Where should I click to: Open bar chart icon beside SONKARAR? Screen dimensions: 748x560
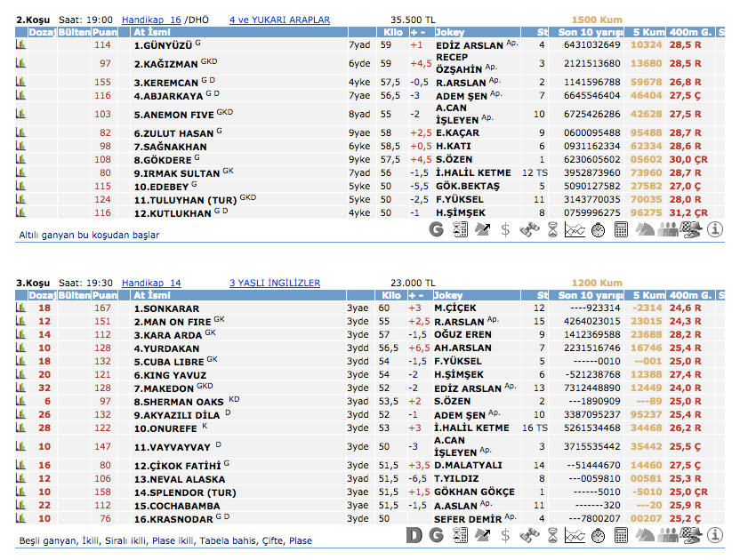point(21,308)
